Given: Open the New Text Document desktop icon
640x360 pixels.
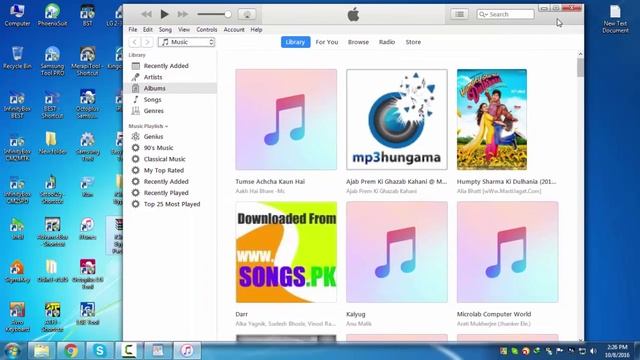Looking at the screenshot, I should (615, 19).
